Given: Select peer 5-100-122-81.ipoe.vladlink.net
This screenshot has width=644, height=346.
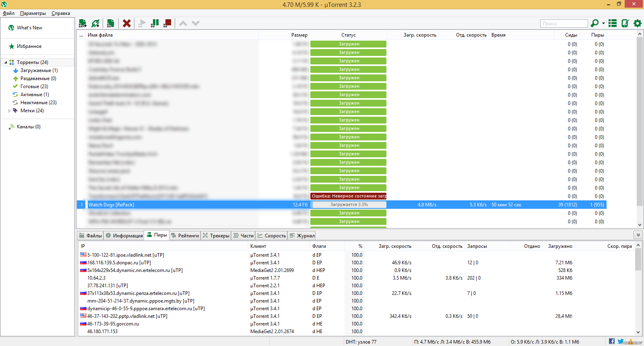Looking at the screenshot, I should 126,255.
